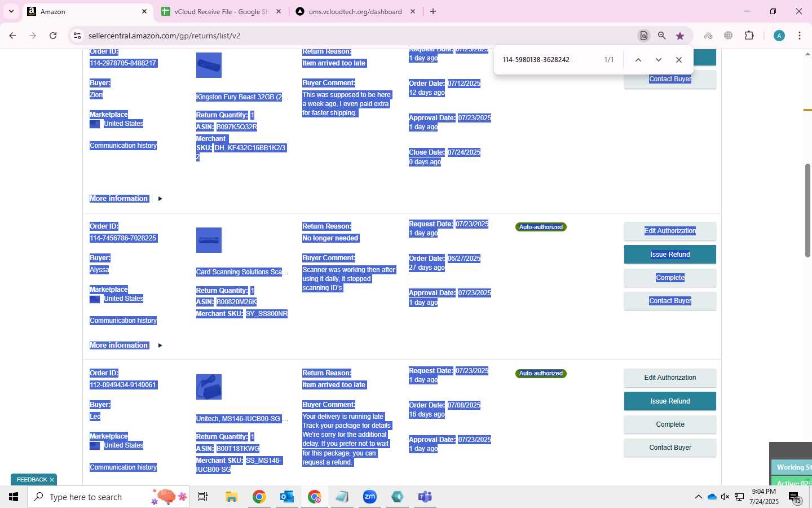
Task: Click the taskbar search box
Action: pyautogui.click(x=108, y=497)
